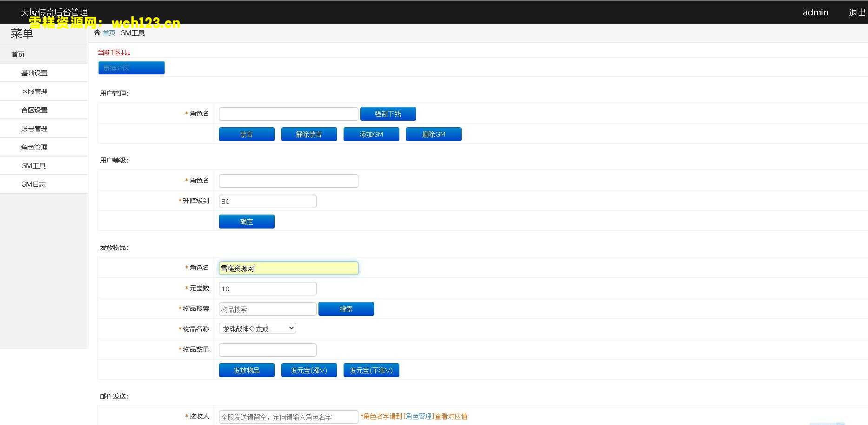868x425 pixels.
Task: Click the 更换分区 button
Action: click(132, 68)
